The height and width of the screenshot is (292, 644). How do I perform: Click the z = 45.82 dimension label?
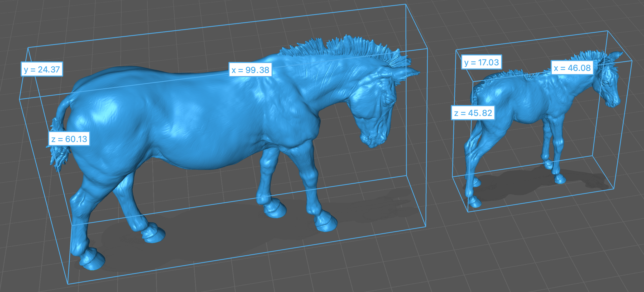(x=473, y=113)
